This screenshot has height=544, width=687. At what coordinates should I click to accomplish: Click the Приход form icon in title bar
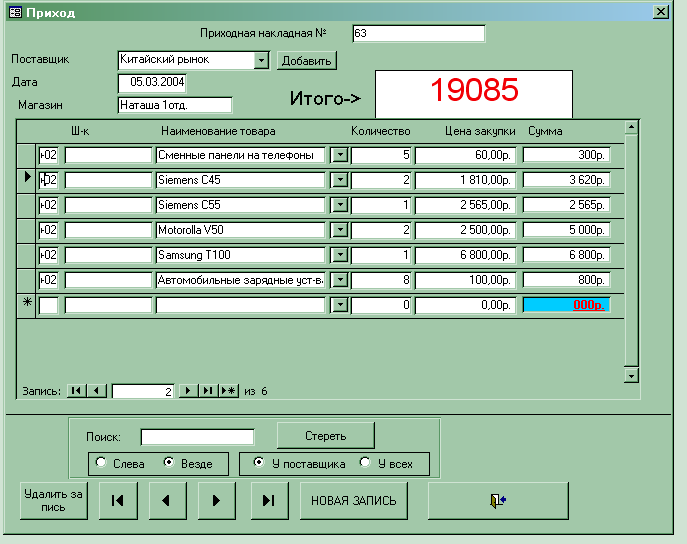[14, 12]
